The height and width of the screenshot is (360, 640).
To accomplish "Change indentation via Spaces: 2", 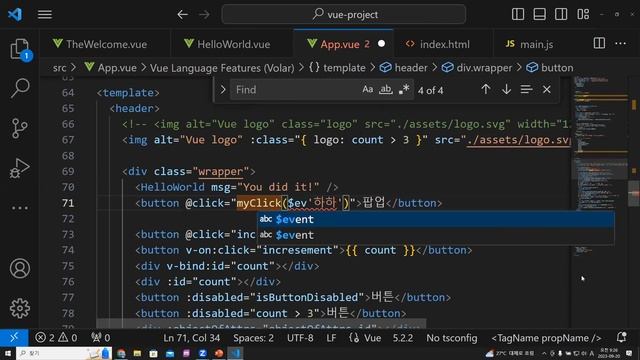I will point(253,338).
